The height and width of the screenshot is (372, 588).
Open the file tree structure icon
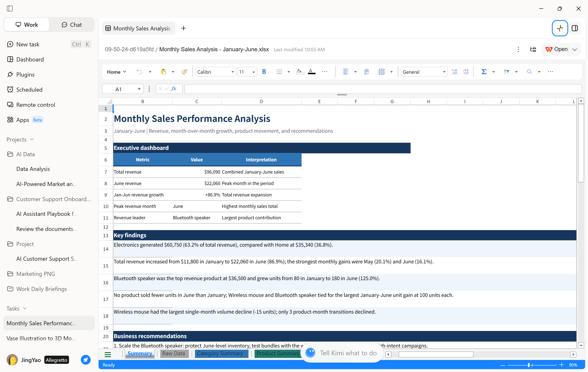pyautogui.click(x=533, y=50)
